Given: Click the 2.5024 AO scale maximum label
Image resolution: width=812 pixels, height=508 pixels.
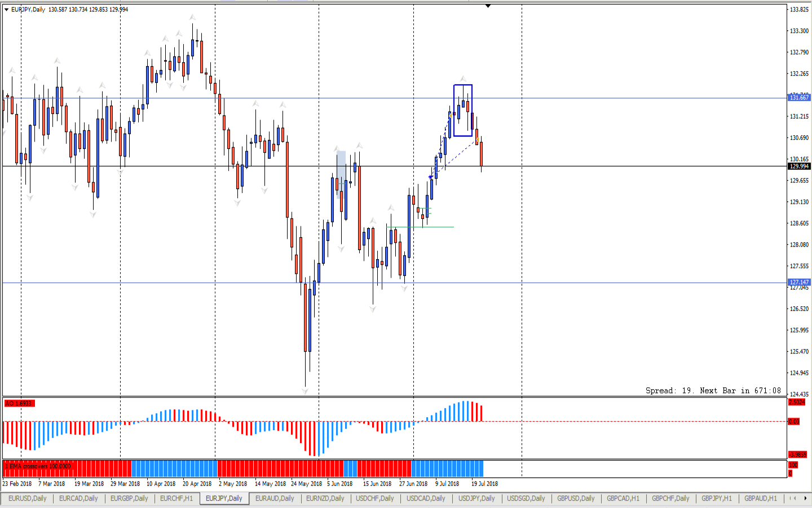Looking at the screenshot, I should pos(797,402).
